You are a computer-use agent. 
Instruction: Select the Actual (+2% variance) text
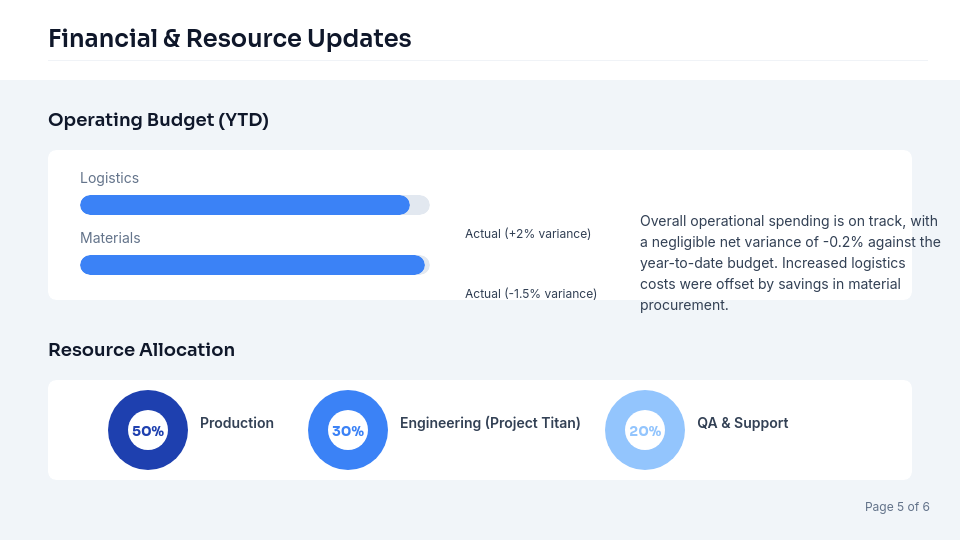pyautogui.click(x=528, y=234)
